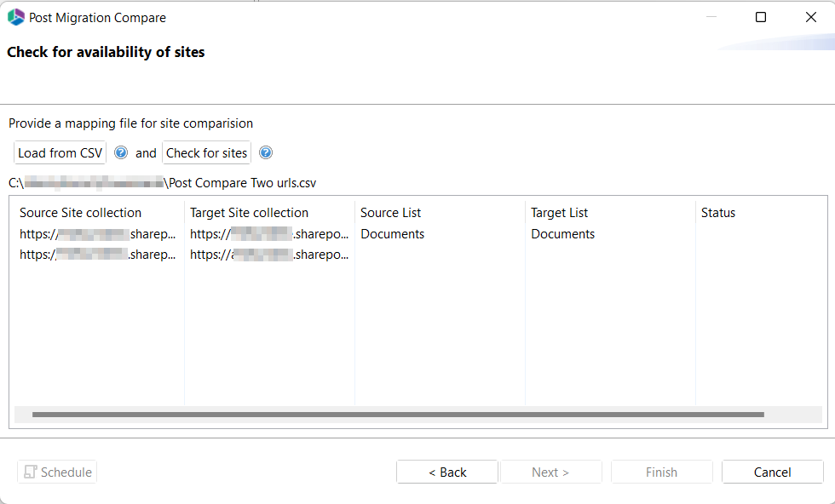This screenshot has height=504, width=835.
Task: Select the Target List column header
Action: pos(560,212)
